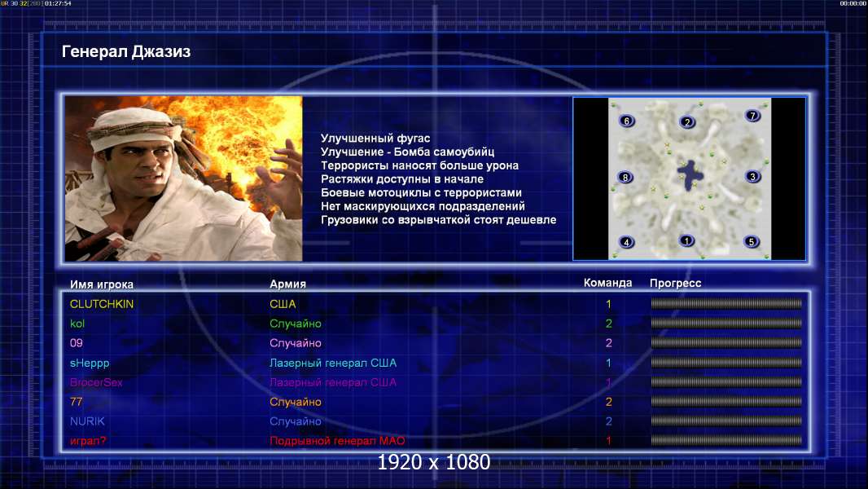Screen dimensions: 868x489
Task: Click Лазерный генерал США in BrocerSex row
Action: click(x=333, y=382)
